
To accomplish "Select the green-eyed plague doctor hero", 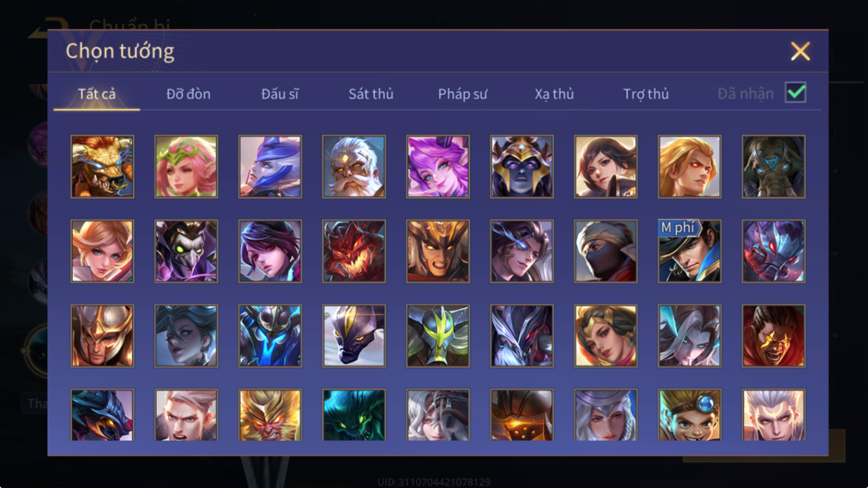I will point(186,251).
